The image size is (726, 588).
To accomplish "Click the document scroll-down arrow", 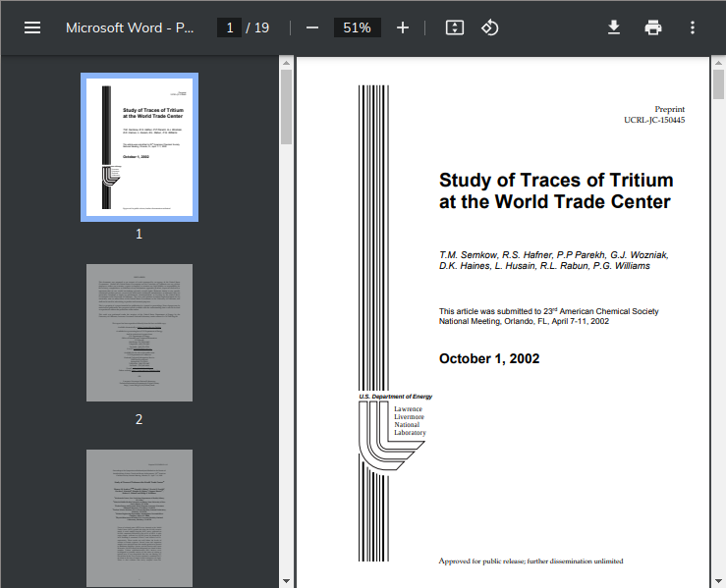I will (718, 581).
